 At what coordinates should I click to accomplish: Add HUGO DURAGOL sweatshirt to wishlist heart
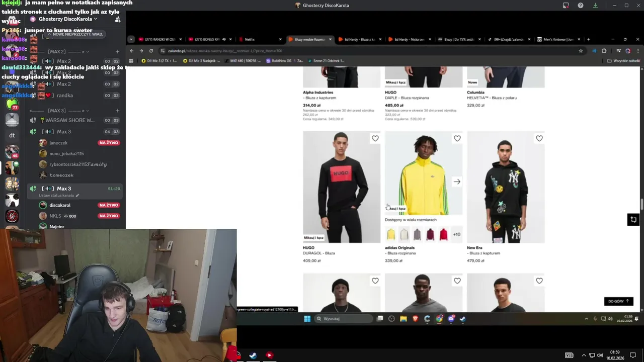pos(375,138)
